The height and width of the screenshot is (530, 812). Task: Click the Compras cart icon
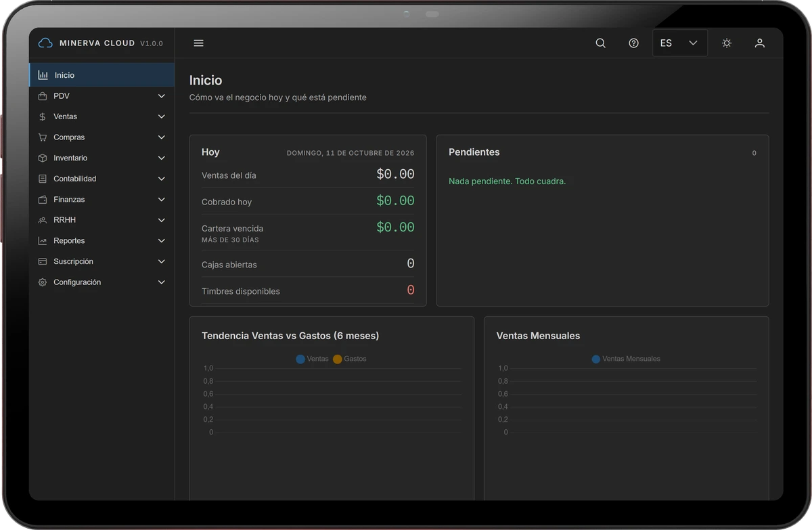(43, 137)
